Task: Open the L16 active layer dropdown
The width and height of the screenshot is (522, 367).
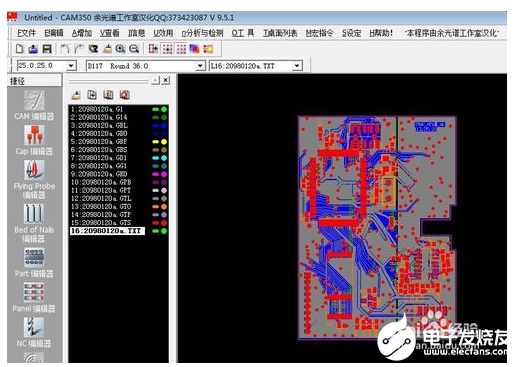Action: (297, 66)
